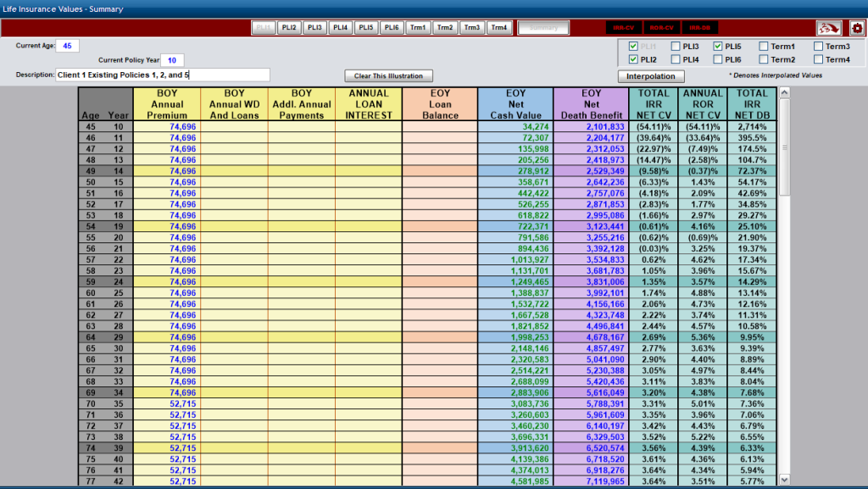Image resolution: width=868 pixels, height=489 pixels.
Task: Click the Current Policy Year field
Action: coord(172,60)
